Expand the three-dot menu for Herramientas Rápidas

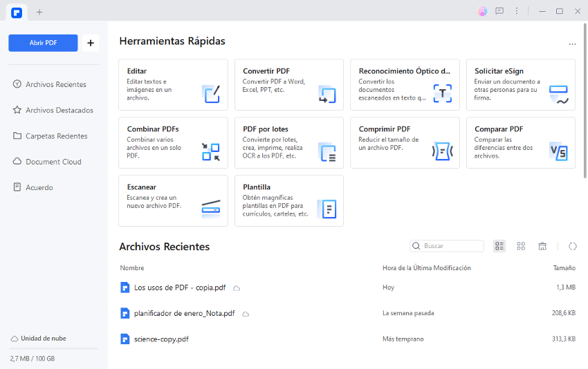pos(572,44)
